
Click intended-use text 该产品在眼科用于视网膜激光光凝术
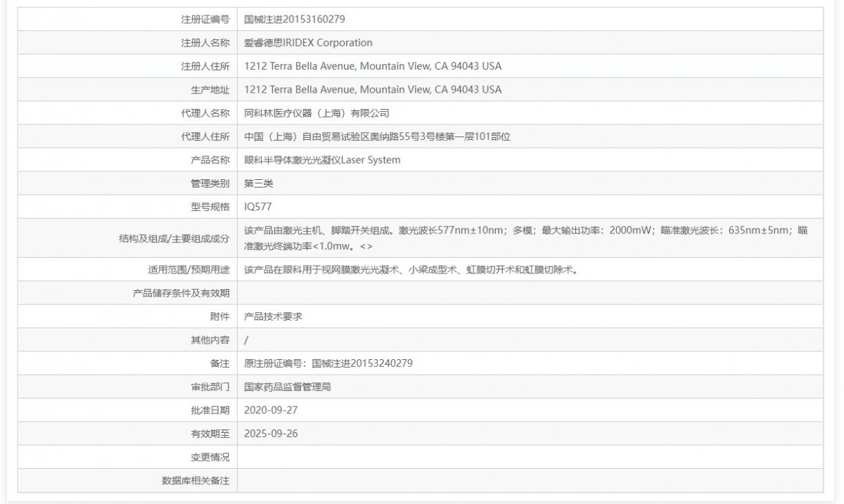[411, 269]
